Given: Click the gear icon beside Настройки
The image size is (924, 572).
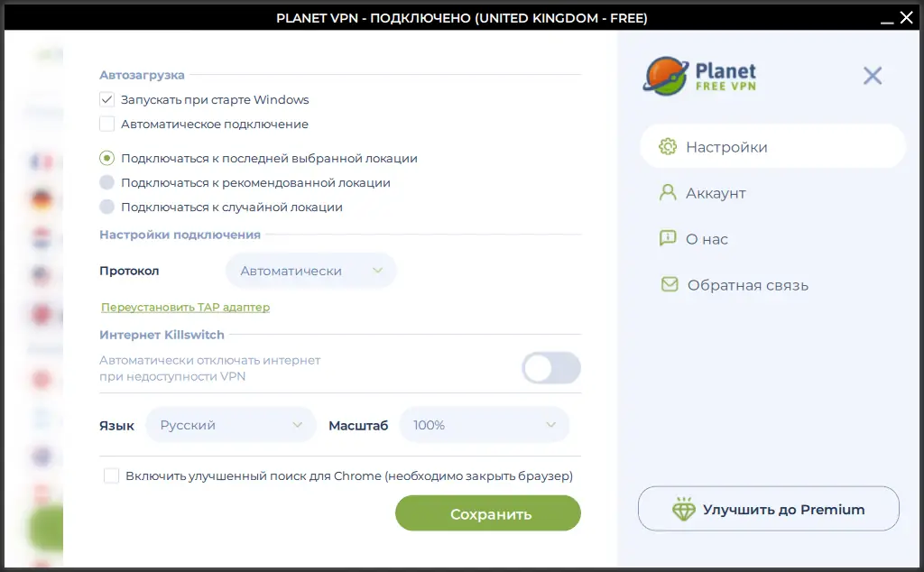Looking at the screenshot, I should point(668,147).
